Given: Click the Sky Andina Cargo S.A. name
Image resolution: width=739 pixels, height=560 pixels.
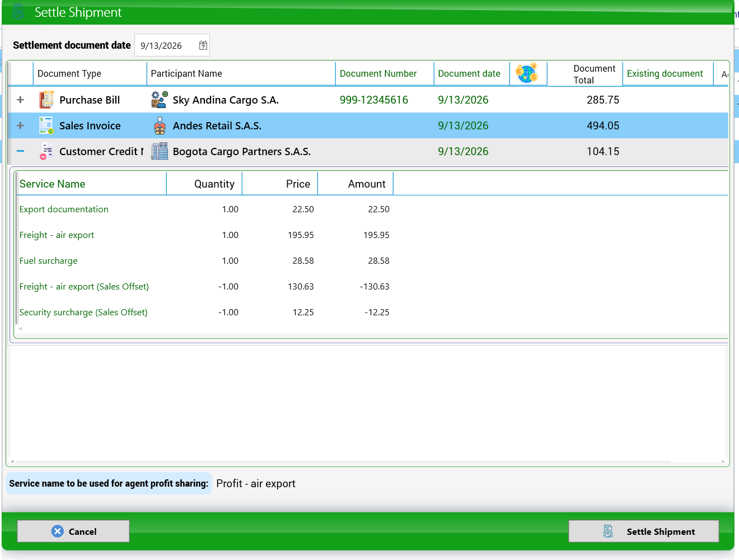Looking at the screenshot, I should (x=226, y=100).
